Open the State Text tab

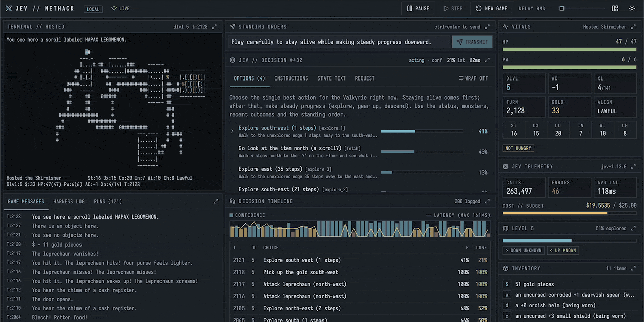(331, 78)
